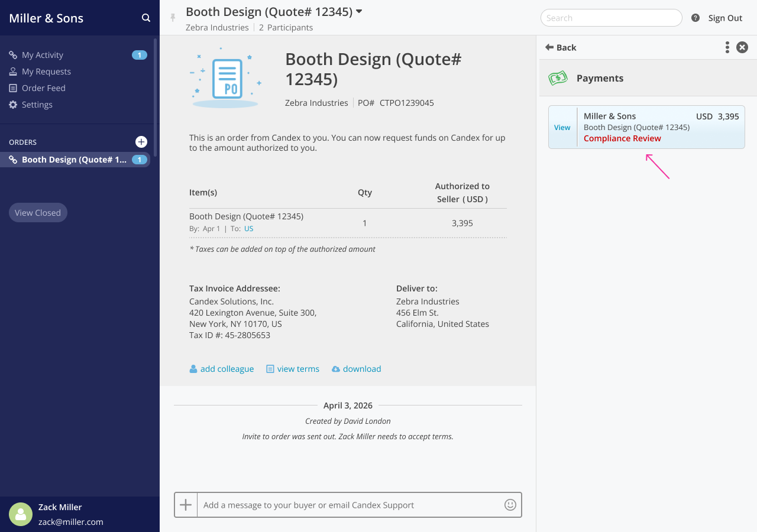Click the April 3, 2026 date label
757x532 pixels.
348,406
